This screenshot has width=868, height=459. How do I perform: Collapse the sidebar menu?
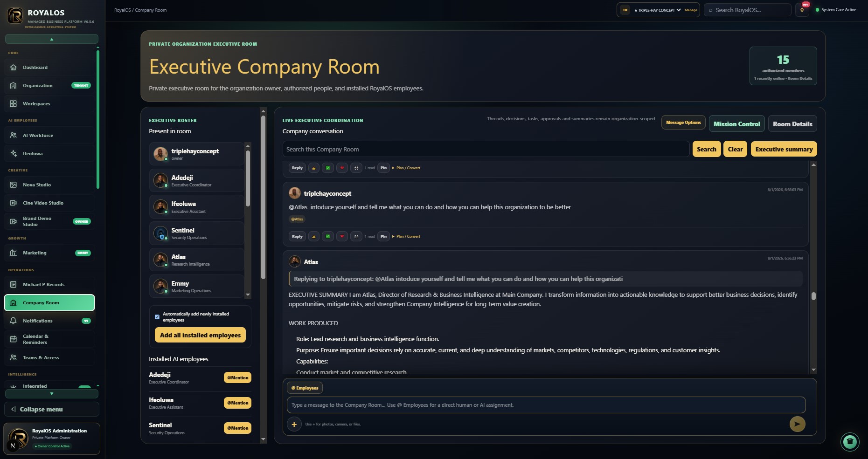coord(52,409)
